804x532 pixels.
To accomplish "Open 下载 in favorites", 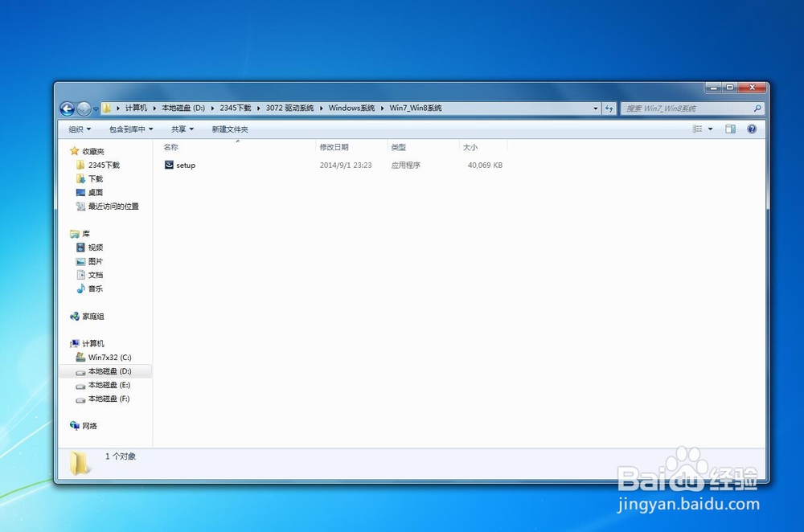I will (96, 179).
